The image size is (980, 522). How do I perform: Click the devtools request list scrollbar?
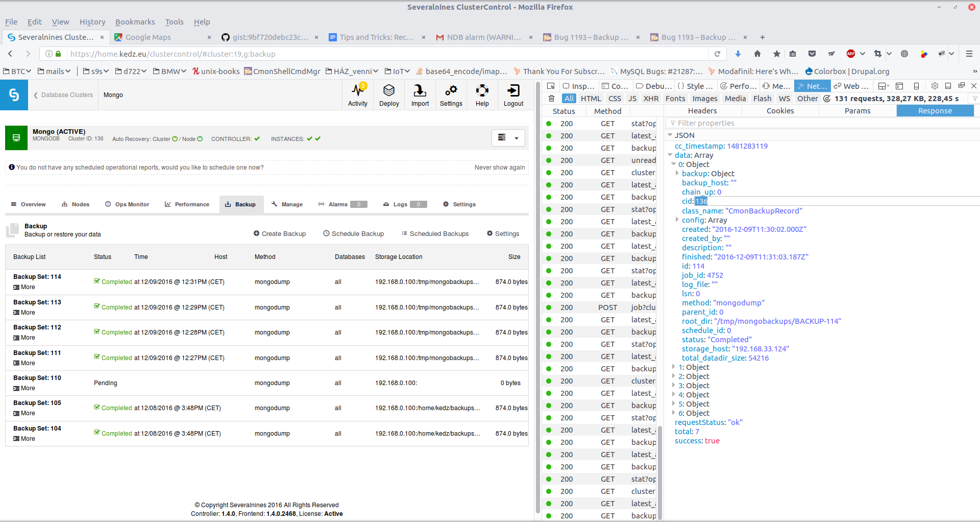[x=659, y=472]
